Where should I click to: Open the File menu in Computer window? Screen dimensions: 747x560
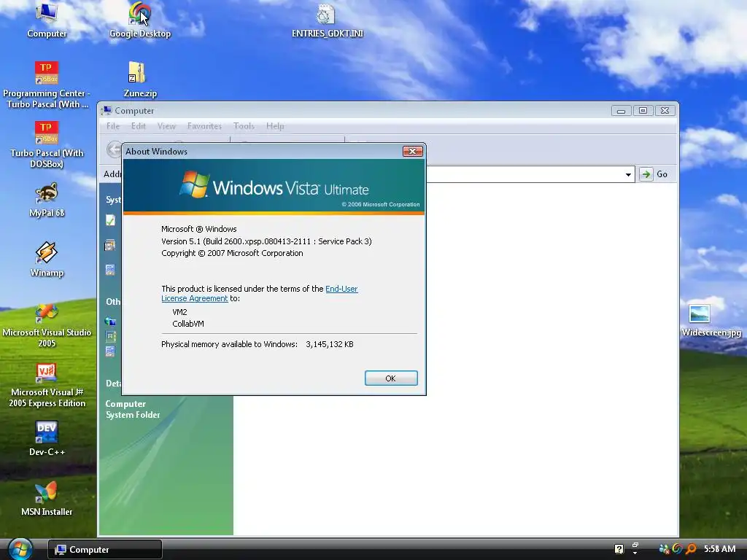click(x=113, y=126)
